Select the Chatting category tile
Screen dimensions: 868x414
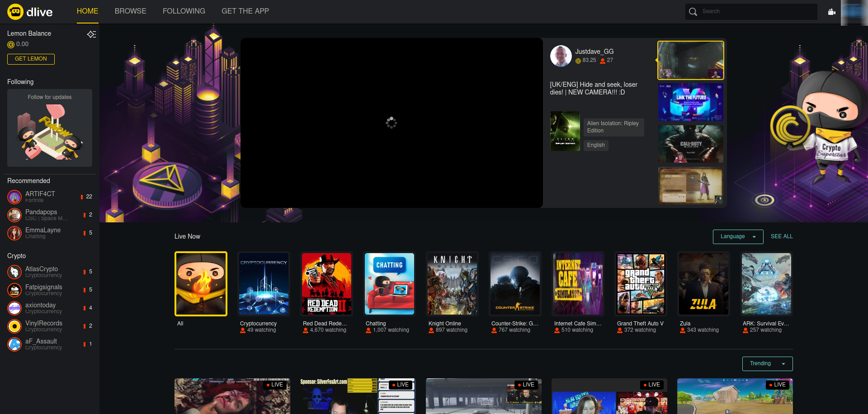point(389,284)
